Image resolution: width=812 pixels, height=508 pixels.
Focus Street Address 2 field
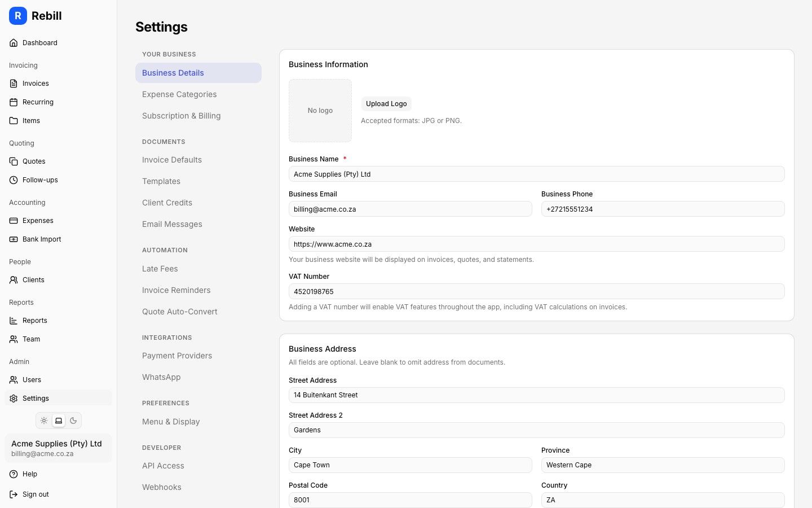pos(537,430)
